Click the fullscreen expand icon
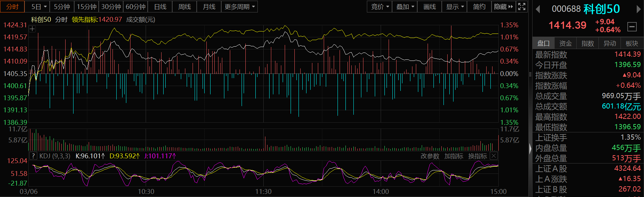Image resolution: width=644 pixels, height=197 pixels. 522,7
